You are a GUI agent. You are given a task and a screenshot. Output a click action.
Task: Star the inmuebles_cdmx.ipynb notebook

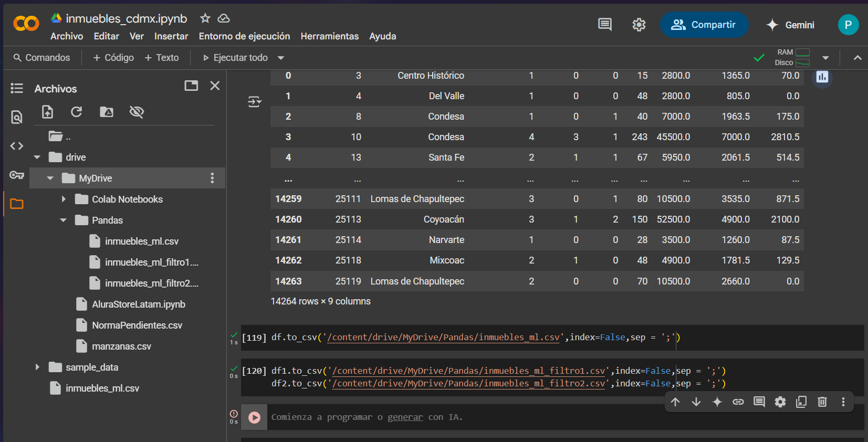point(205,18)
